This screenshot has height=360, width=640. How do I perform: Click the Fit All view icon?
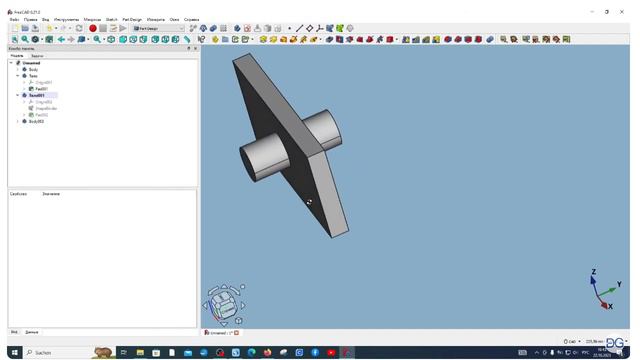(x=15, y=39)
